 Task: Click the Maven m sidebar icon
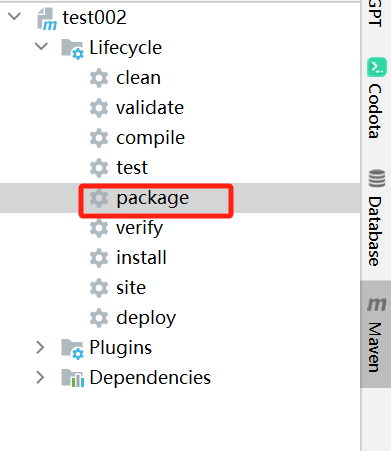[377, 304]
